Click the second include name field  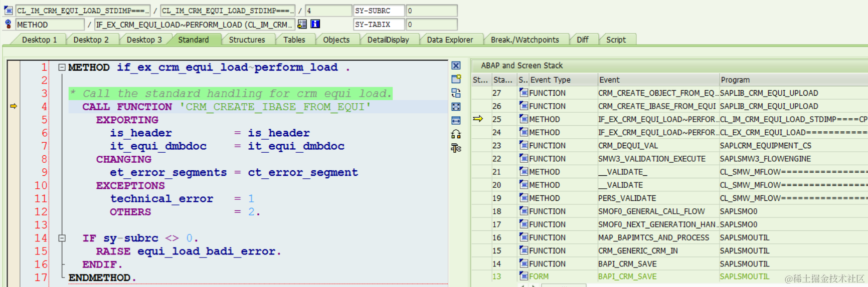pyautogui.click(x=228, y=11)
